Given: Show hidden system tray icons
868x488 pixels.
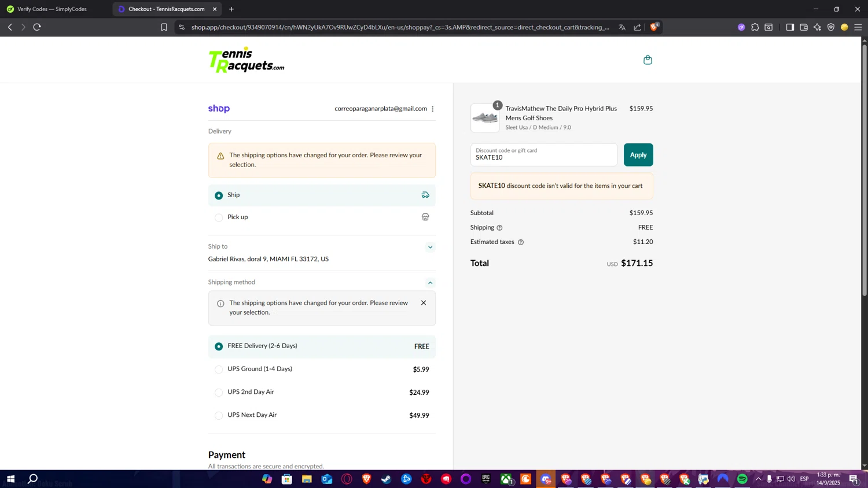Looking at the screenshot, I should point(758,479).
